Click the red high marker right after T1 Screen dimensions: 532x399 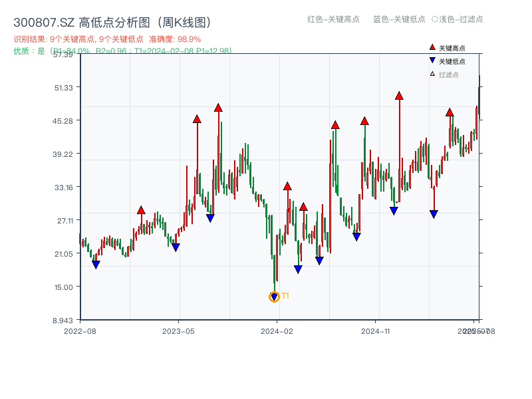[x=287, y=186]
